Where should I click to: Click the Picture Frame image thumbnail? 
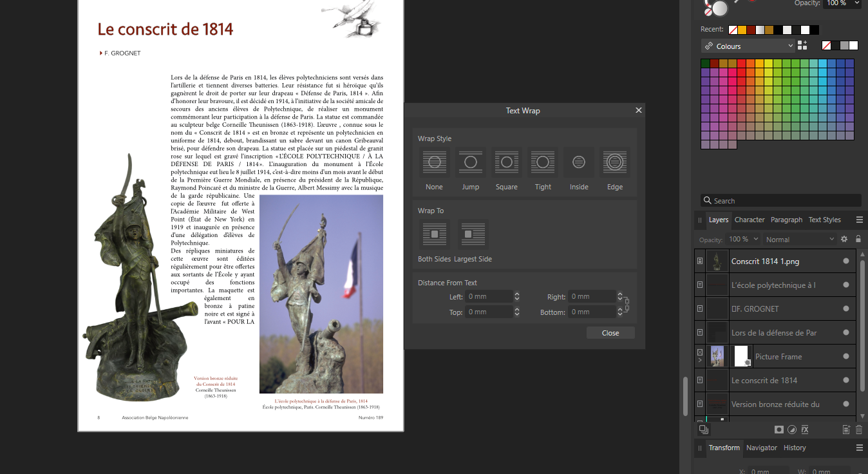(x=717, y=356)
